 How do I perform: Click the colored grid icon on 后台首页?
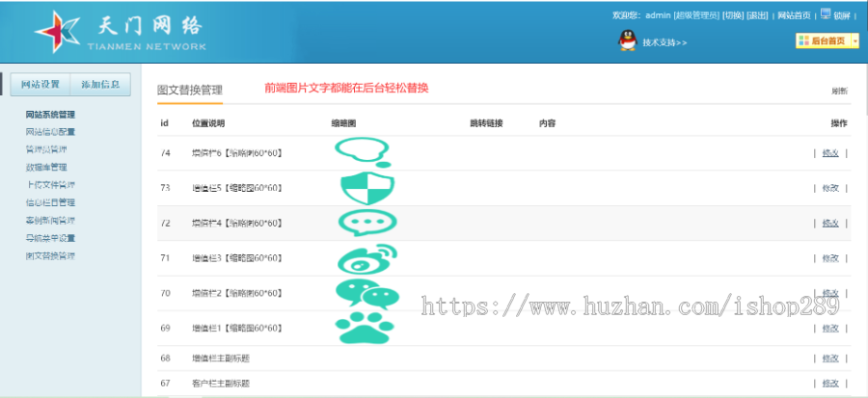point(803,40)
